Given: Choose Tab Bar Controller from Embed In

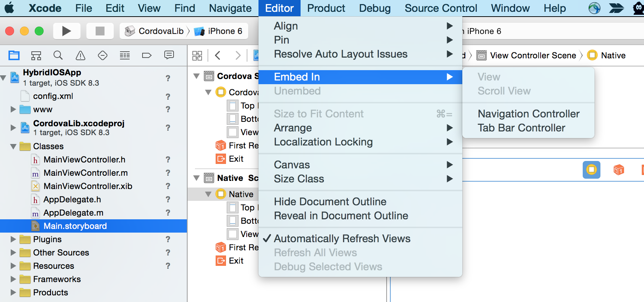Looking at the screenshot, I should click(528, 128).
